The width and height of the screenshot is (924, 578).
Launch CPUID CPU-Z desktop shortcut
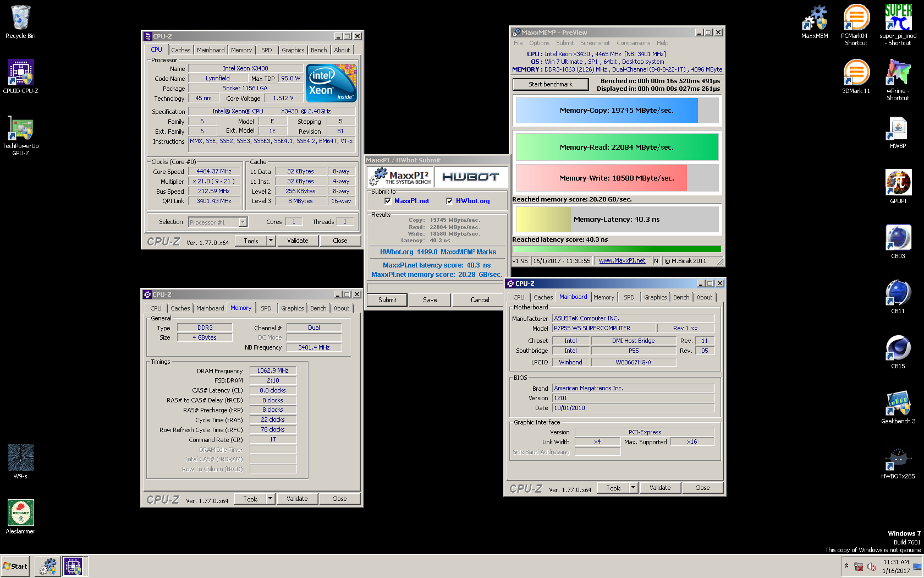20,77
